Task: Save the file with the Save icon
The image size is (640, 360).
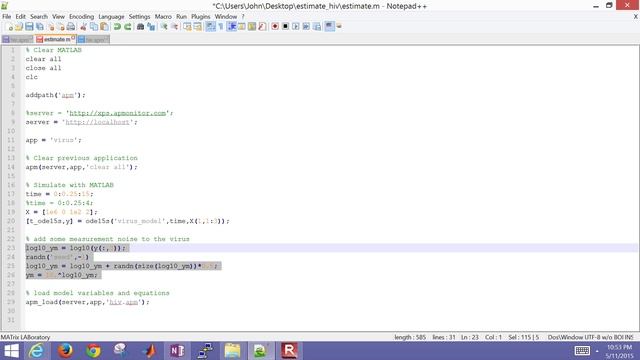Action: tap(29, 27)
